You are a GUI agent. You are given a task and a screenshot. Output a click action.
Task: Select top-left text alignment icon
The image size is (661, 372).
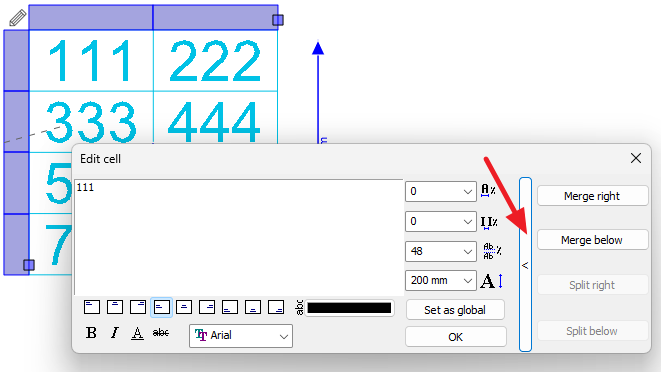pos(91,307)
